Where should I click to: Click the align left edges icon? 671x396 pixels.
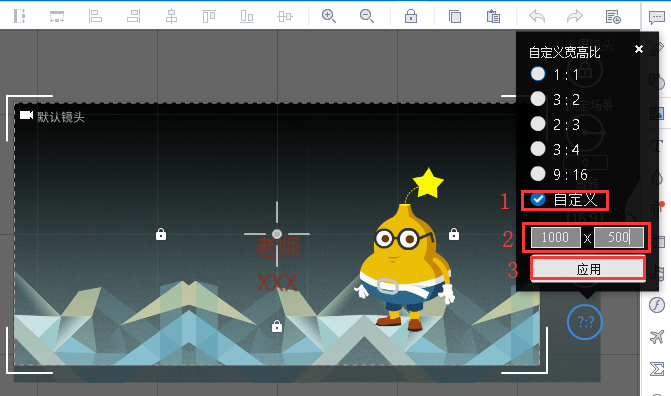coord(95,16)
